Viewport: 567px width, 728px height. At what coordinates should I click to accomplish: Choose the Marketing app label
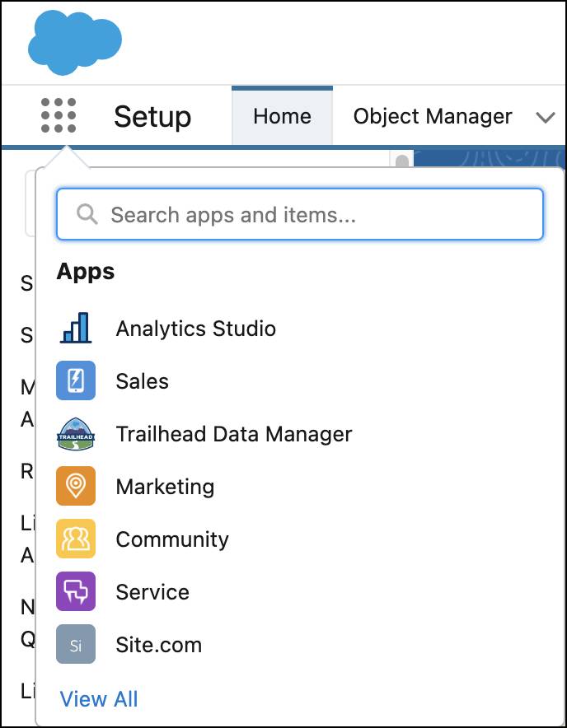[x=165, y=487]
